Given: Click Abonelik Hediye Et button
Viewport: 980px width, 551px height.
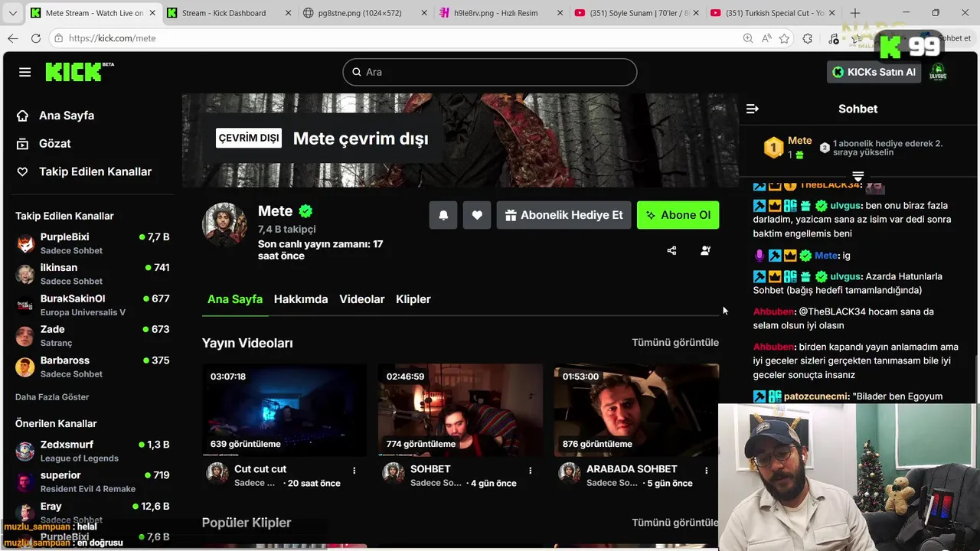Looking at the screenshot, I should click(x=564, y=215).
